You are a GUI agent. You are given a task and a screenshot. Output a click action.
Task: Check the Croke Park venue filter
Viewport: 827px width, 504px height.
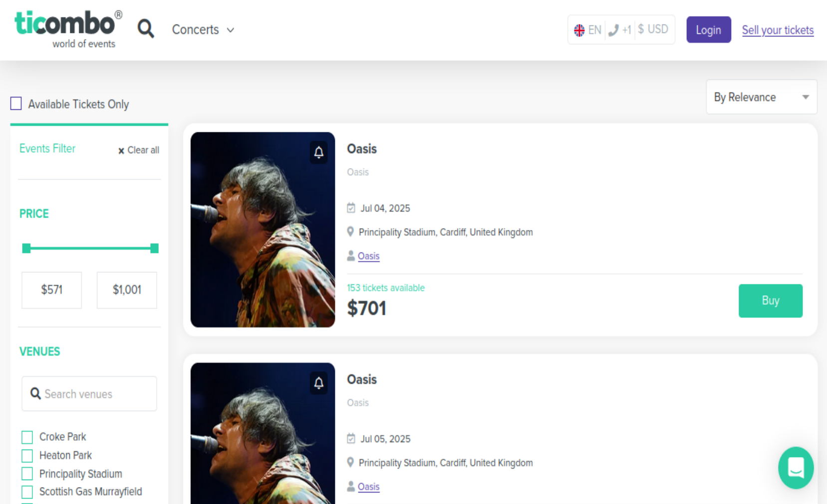click(x=27, y=437)
